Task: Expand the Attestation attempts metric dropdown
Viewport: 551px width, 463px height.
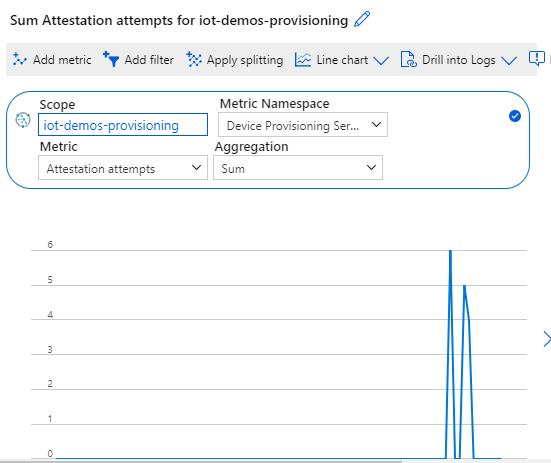Action: (x=123, y=168)
